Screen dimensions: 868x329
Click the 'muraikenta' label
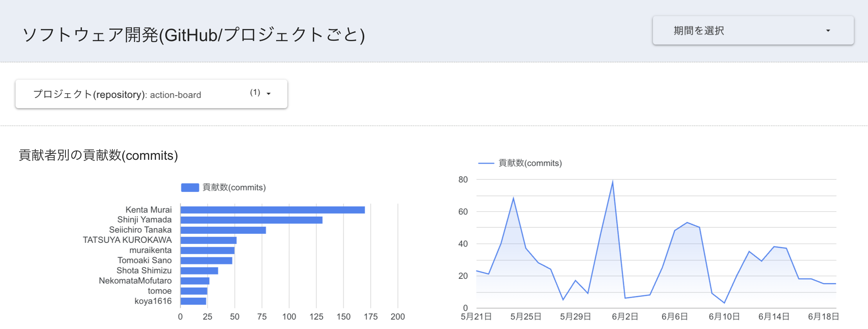pyautogui.click(x=150, y=250)
